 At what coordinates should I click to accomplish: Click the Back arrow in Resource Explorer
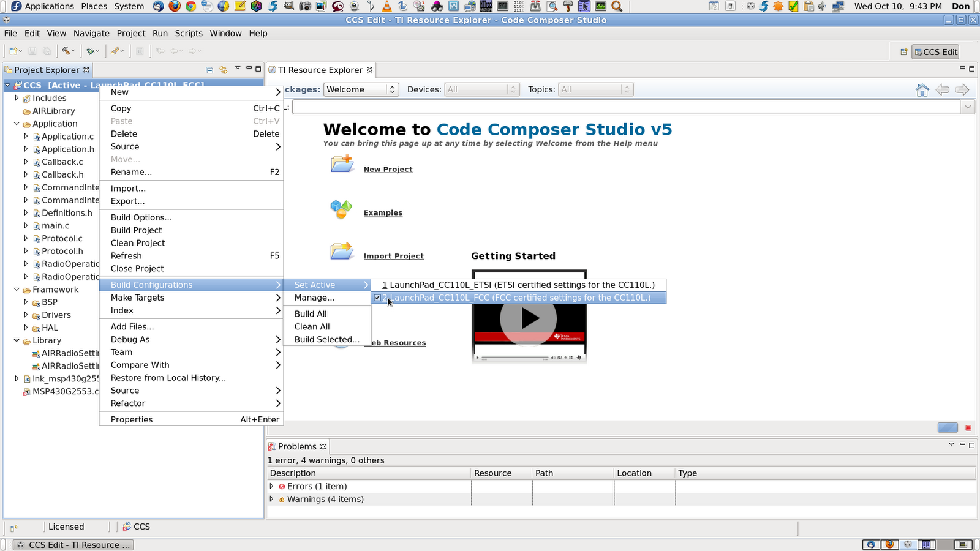[x=942, y=90]
